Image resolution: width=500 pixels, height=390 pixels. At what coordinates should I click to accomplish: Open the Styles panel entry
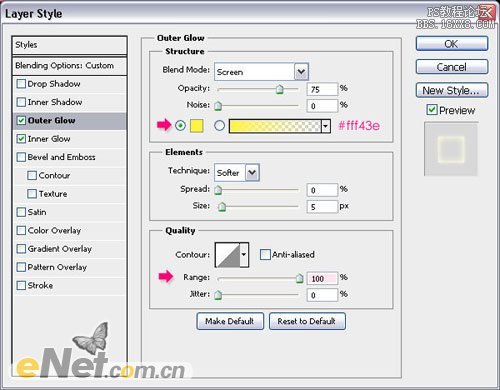69,45
